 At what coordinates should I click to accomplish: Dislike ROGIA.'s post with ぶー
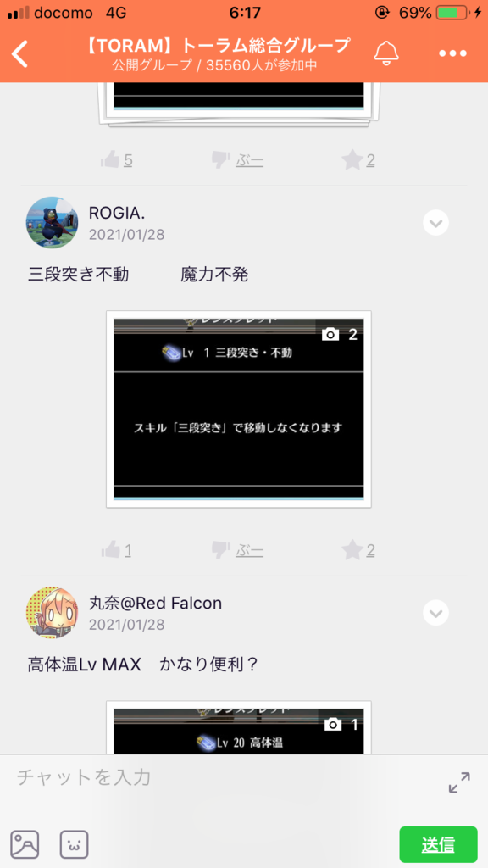(x=238, y=550)
